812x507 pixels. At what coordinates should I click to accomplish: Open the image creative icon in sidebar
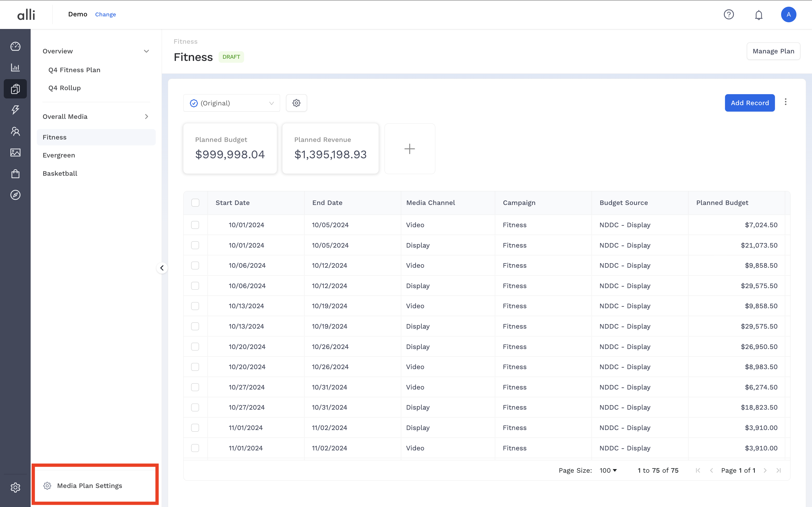point(15,153)
